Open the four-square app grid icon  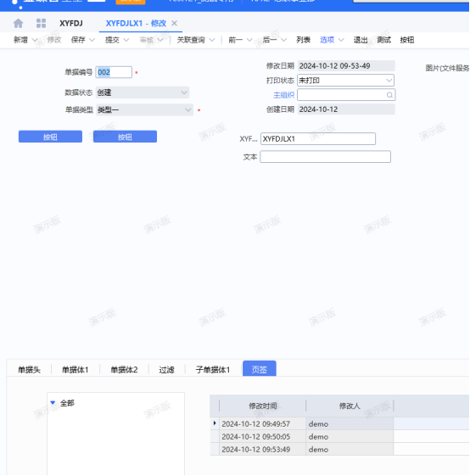pos(41,24)
